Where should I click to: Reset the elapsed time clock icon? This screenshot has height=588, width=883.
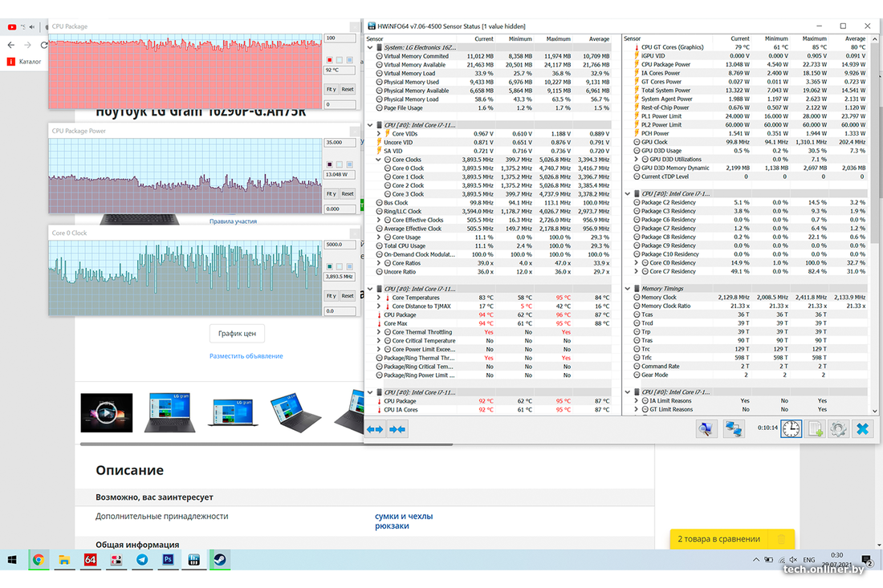[x=791, y=428]
